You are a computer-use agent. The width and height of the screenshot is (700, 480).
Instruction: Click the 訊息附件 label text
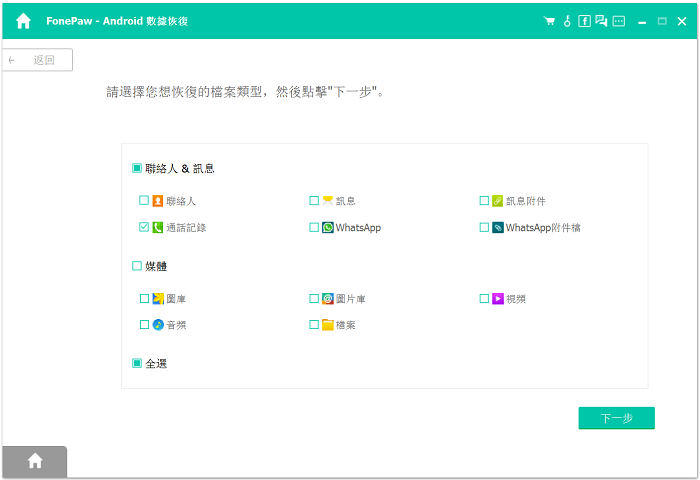pos(525,201)
